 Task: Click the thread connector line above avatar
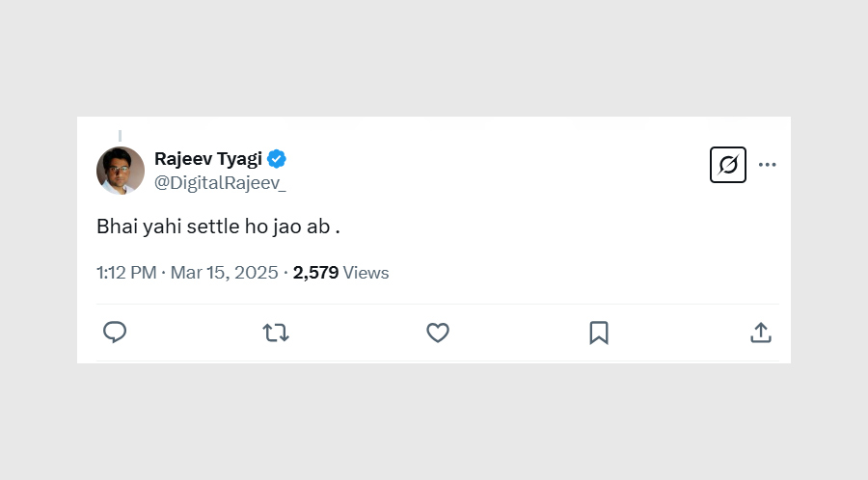pyautogui.click(x=121, y=136)
